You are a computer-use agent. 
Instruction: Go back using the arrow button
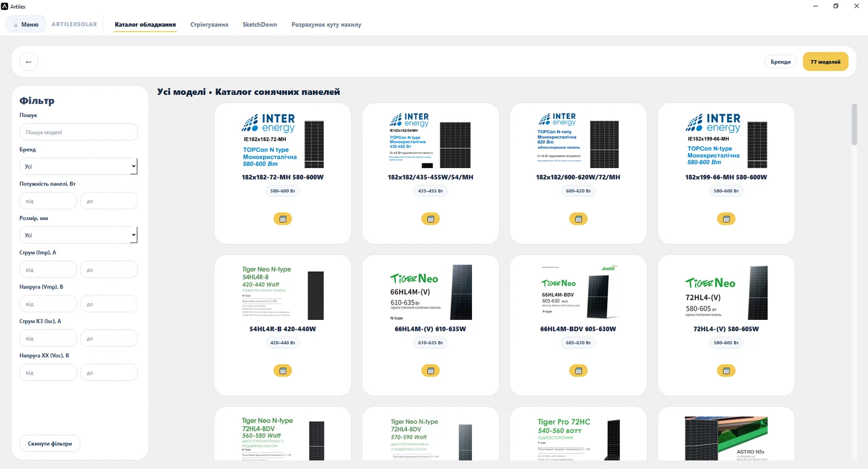pyautogui.click(x=29, y=62)
